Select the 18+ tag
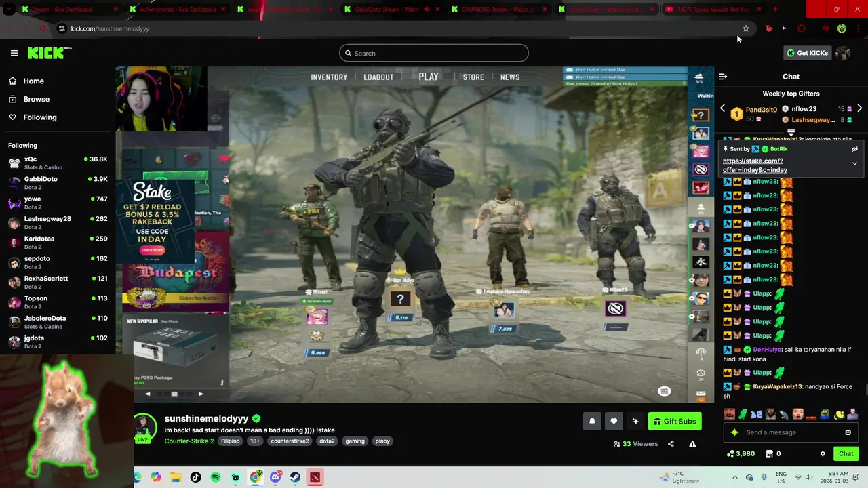The width and height of the screenshot is (868, 488). click(254, 441)
